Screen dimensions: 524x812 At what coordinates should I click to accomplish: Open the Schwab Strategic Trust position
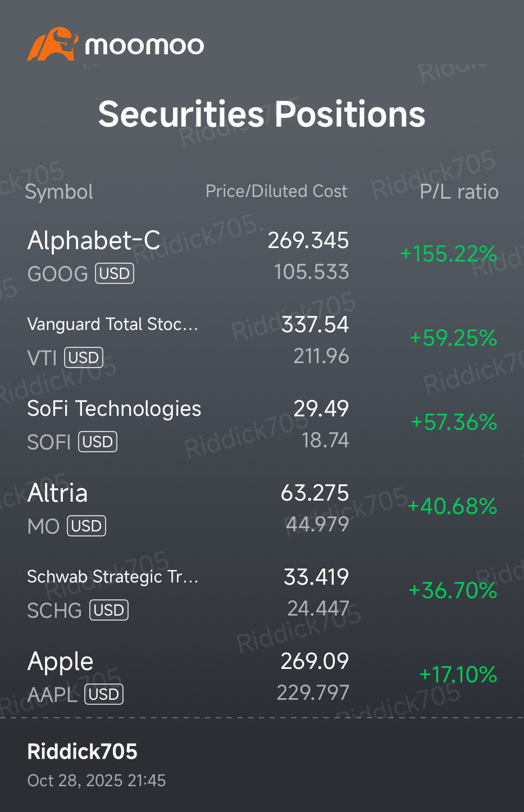click(262, 592)
